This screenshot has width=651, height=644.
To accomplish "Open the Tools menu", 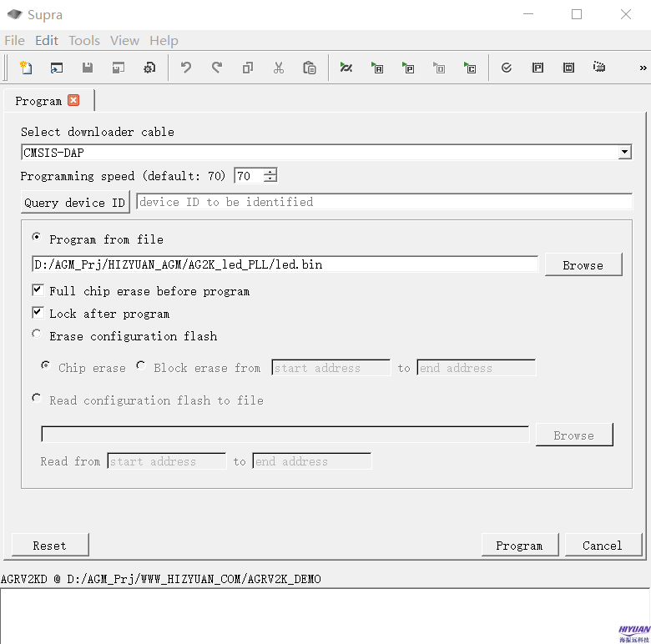I will [x=84, y=40].
